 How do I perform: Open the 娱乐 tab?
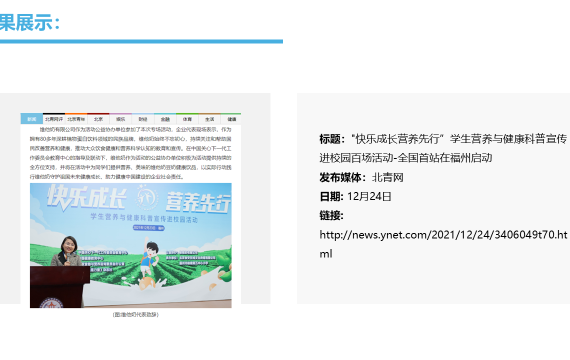click(121, 119)
